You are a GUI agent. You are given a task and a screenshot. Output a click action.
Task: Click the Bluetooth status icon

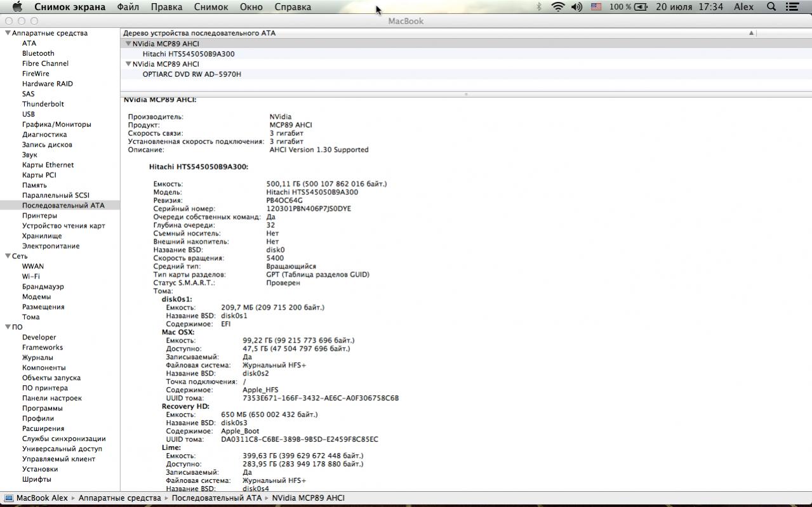[x=539, y=7]
